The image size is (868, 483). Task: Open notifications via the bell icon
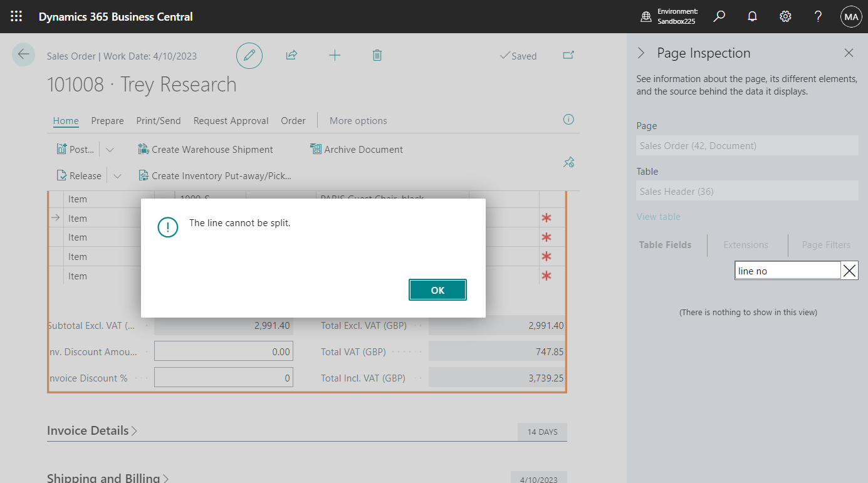point(752,16)
